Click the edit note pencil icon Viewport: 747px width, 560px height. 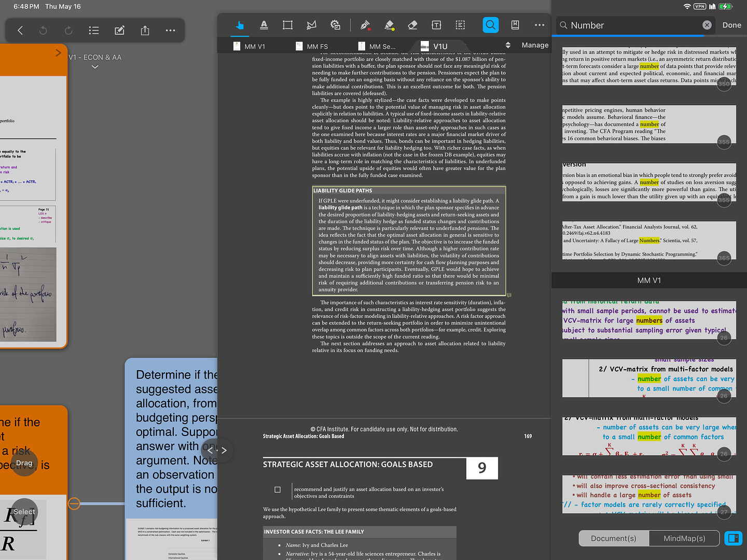click(119, 31)
